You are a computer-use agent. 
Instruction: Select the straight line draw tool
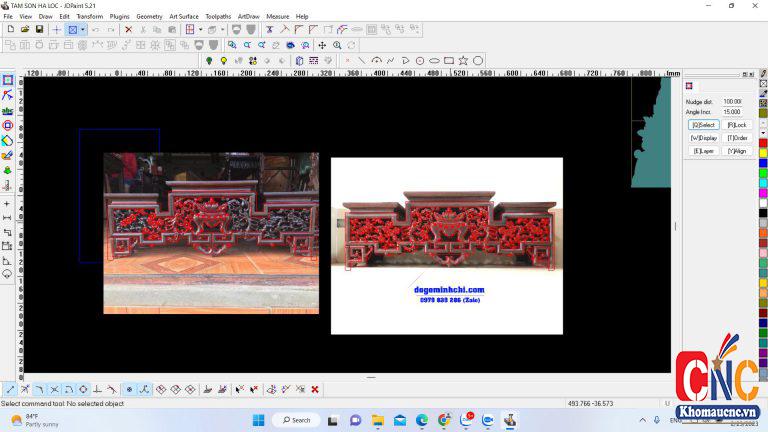pyautogui.click(x=361, y=61)
